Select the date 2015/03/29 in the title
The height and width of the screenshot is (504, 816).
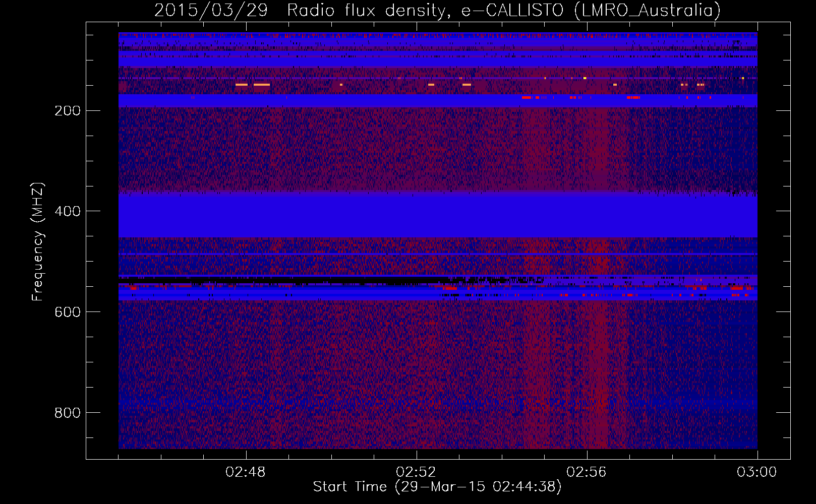(x=211, y=11)
